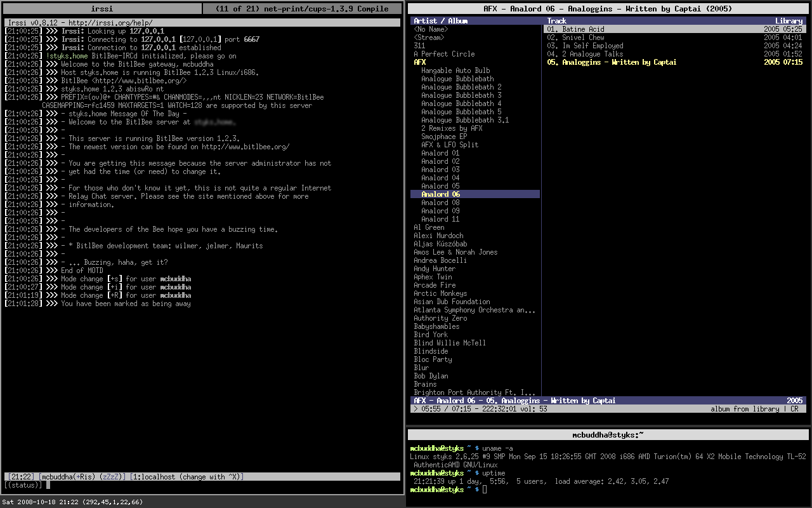
Task: Select the highlighted Analord 06 album row
Action: [475, 194]
